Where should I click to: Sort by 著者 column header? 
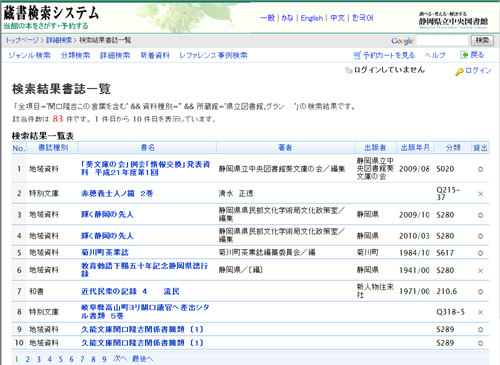click(x=285, y=148)
